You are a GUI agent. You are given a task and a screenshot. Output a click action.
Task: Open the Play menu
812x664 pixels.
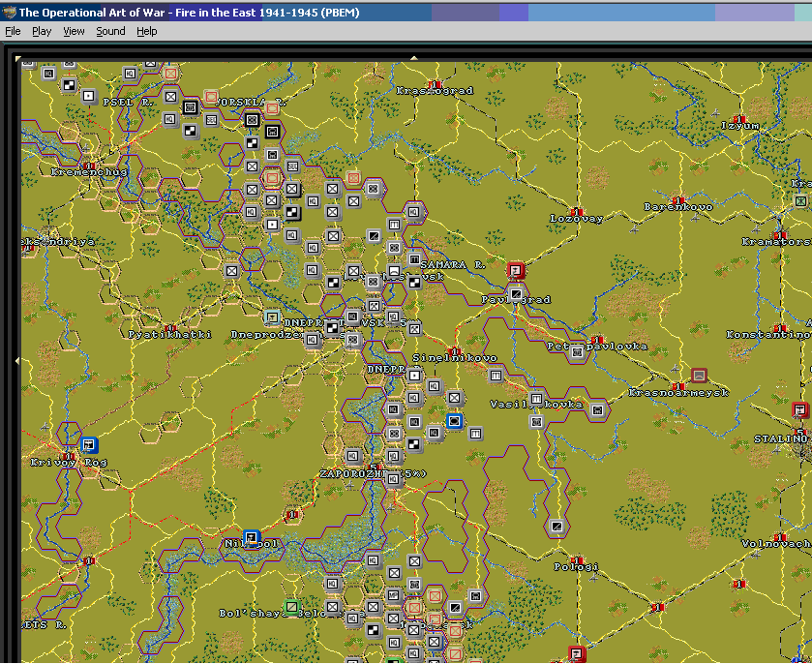[x=42, y=31]
